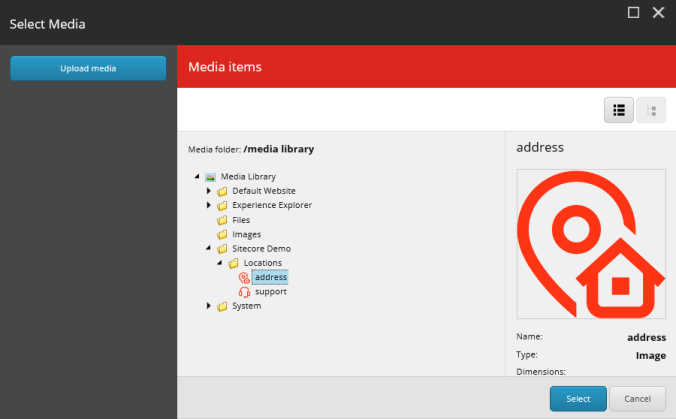
Task: Confirm with the Select button
Action: 578,398
